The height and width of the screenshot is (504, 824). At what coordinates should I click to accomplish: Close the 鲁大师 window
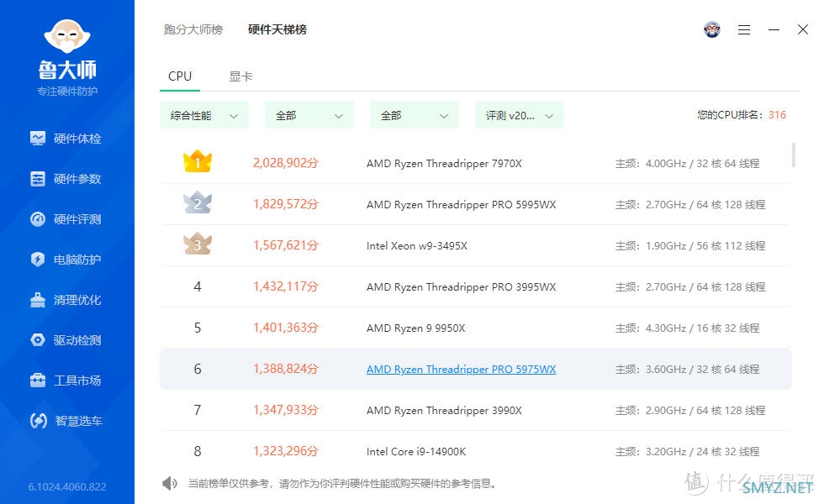[x=803, y=29]
